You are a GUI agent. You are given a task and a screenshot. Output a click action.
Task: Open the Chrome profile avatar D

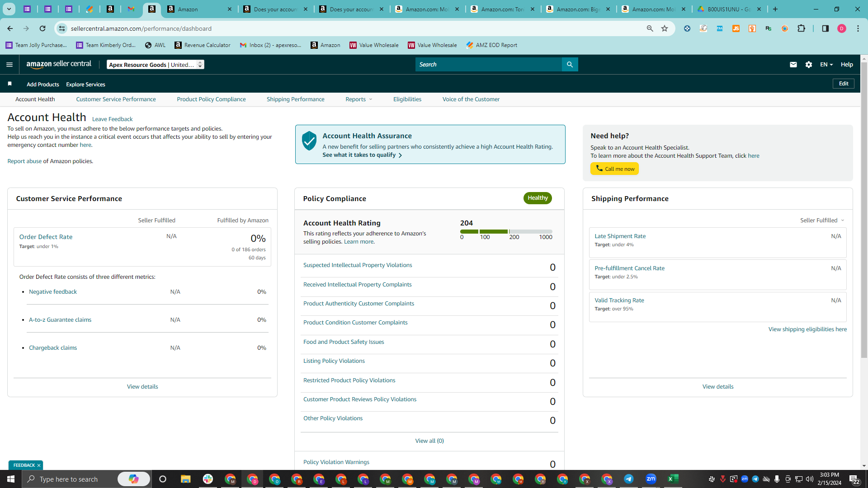pyautogui.click(x=841, y=28)
